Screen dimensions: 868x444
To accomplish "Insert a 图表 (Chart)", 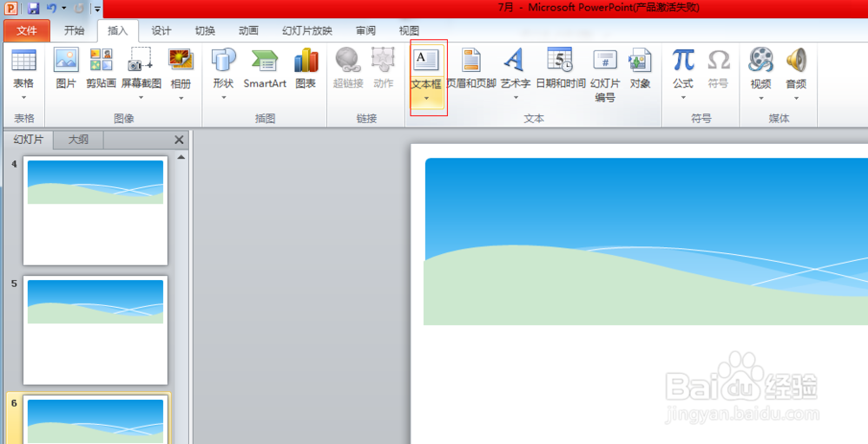I will (306, 69).
